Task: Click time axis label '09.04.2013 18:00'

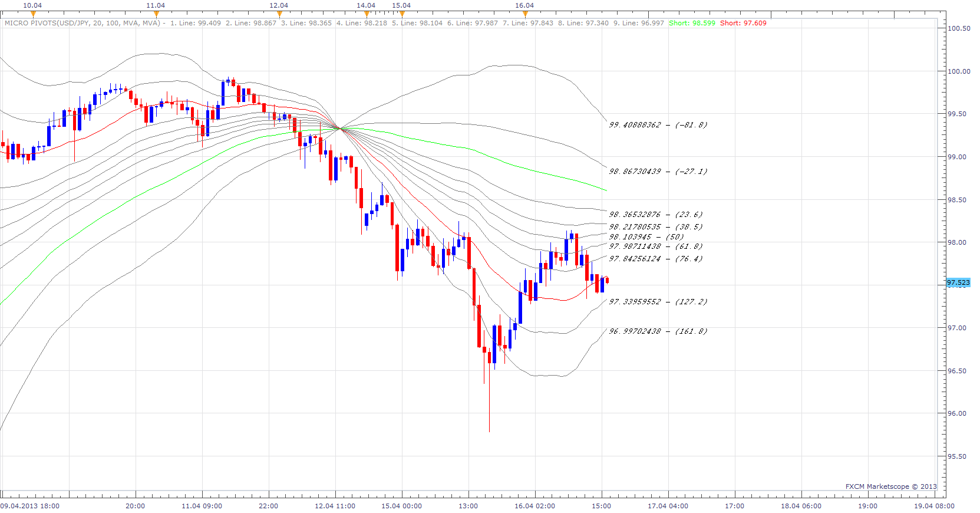Action: pos(30,506)
